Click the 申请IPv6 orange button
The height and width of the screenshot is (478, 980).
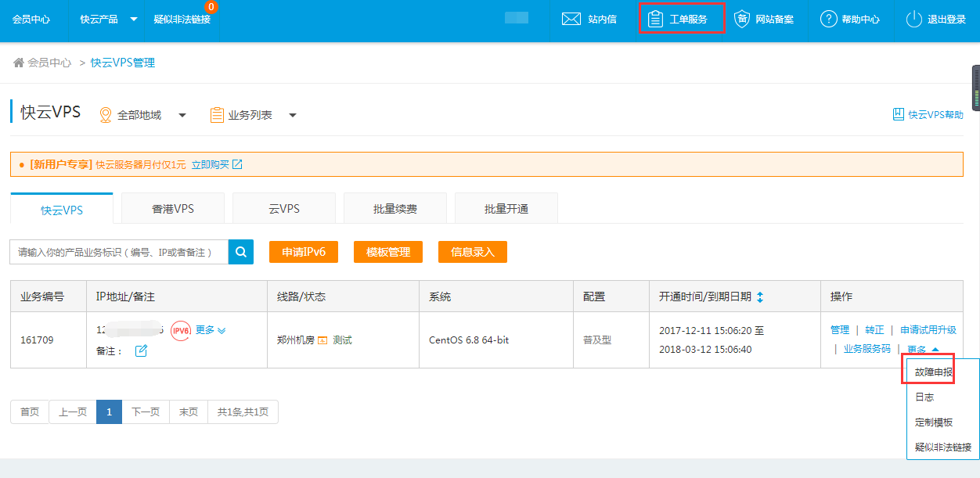(304, 252)
